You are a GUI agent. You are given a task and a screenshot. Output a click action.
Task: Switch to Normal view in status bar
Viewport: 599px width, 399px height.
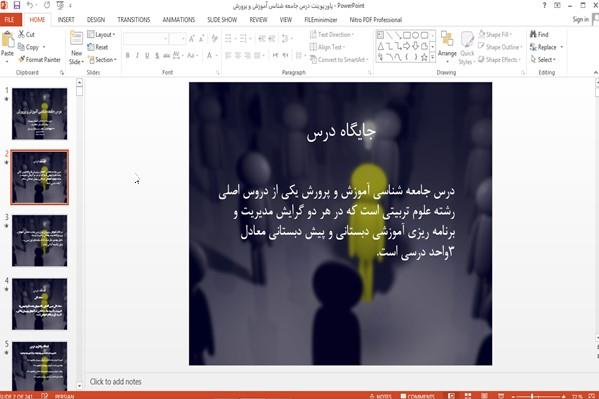[451, 396]
